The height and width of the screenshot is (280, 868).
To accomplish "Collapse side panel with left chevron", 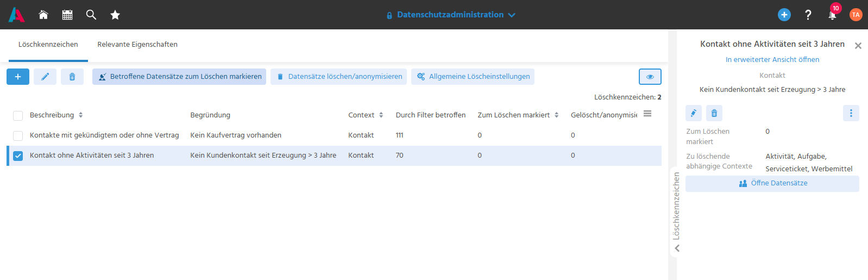I will coord(677,248).
